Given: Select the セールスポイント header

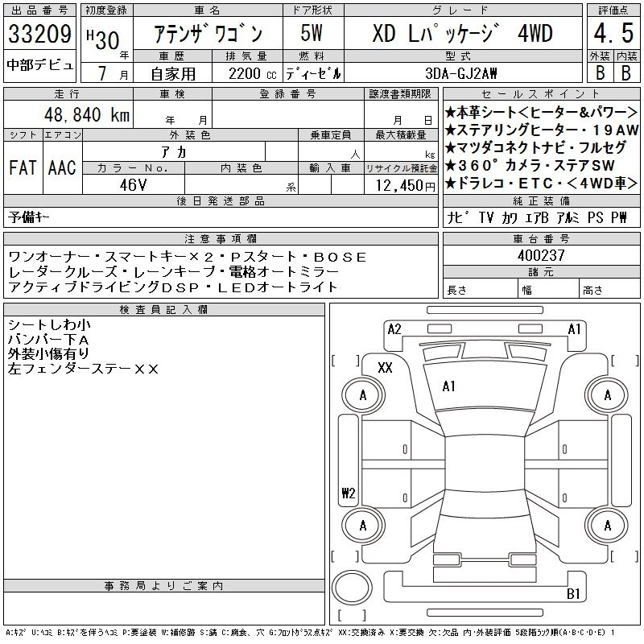Looking at the screenshot, I should tap(541, 94).
